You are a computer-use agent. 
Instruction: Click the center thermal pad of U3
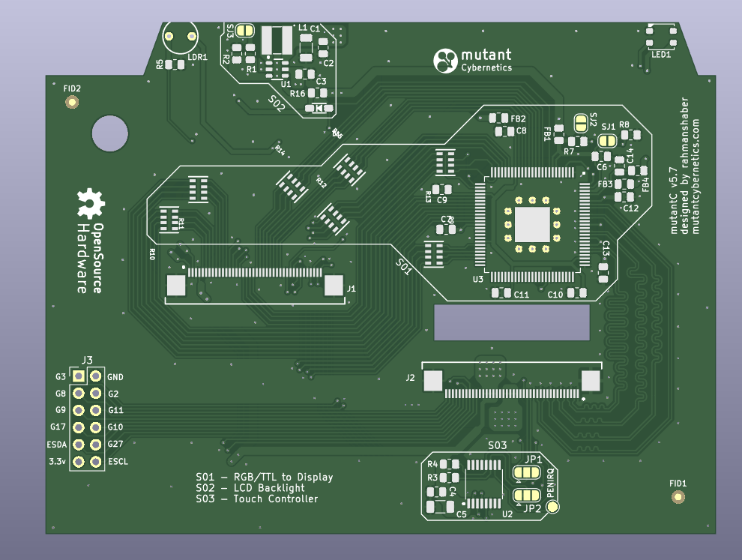pos(532,224)
